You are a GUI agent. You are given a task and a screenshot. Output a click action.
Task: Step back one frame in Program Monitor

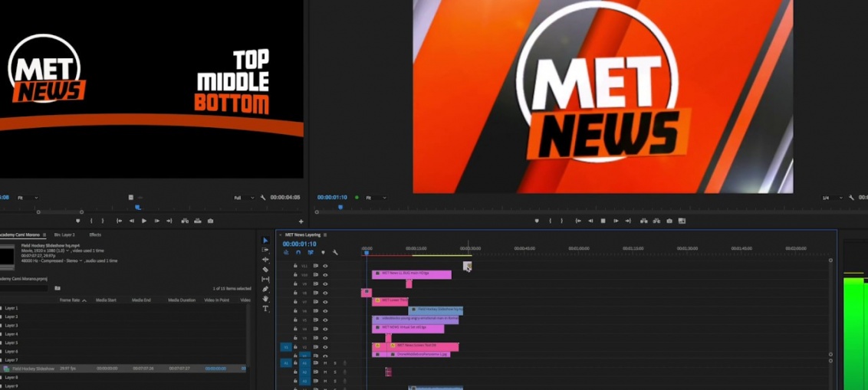coord(590,221)
